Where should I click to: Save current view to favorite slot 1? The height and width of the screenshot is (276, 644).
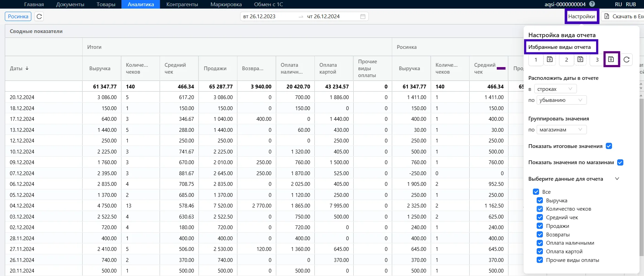(x=550, y=60)
